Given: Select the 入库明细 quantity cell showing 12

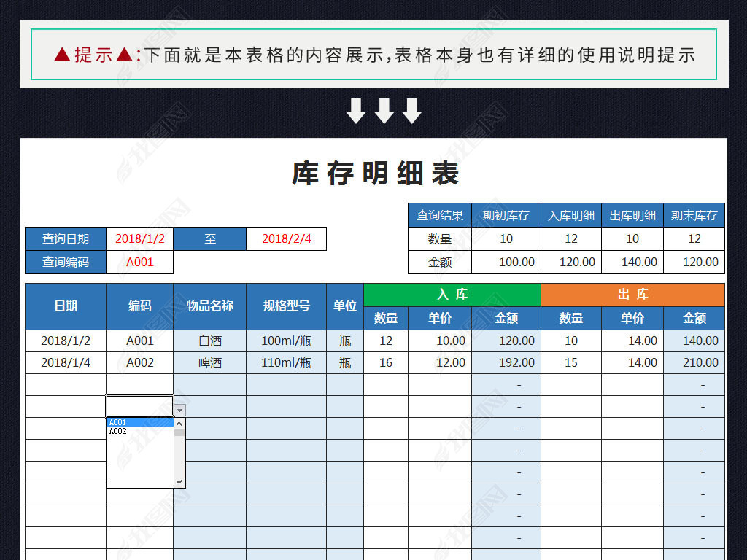Looking at the screenshot, I should (570, 238).
